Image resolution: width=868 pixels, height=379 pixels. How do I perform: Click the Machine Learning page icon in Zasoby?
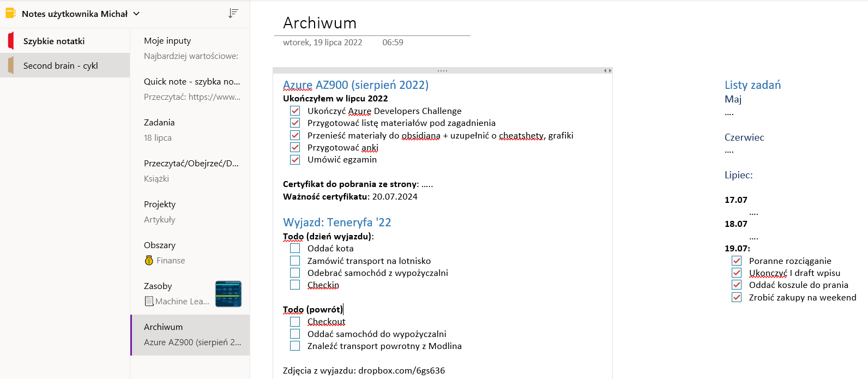pyautogui.click(x=149, y=301)
